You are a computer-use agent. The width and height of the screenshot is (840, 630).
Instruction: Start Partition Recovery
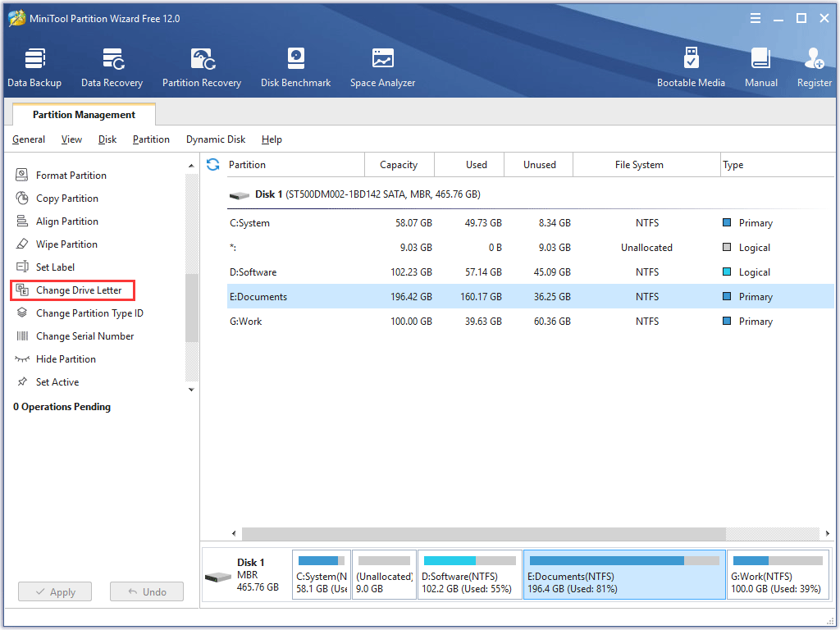[x=202, y=66]
